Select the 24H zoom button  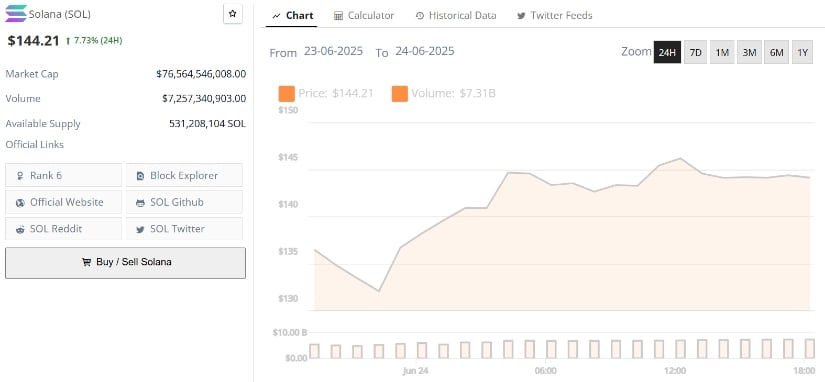[x=667, y=52]
